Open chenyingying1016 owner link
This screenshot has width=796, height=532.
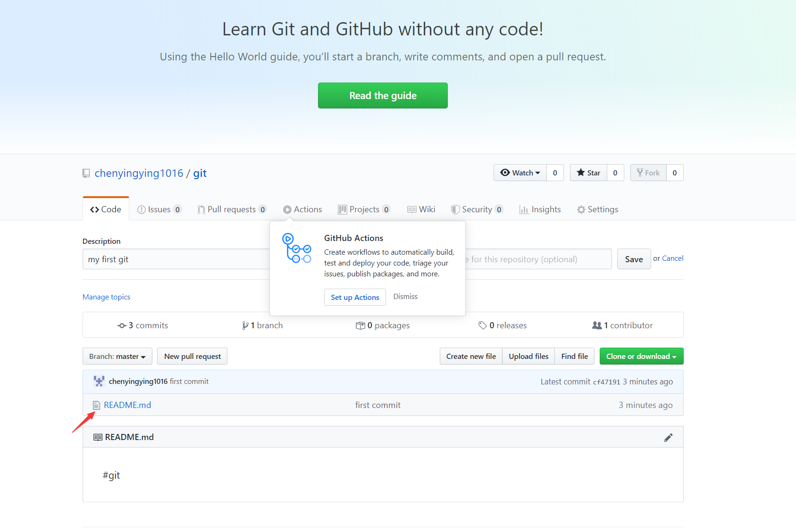coord(139,173)
